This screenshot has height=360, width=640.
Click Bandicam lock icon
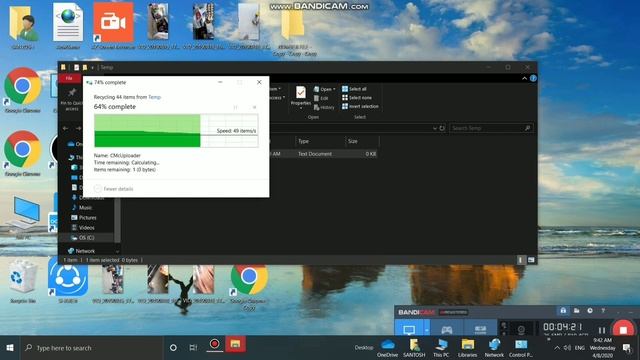(563, 311)
